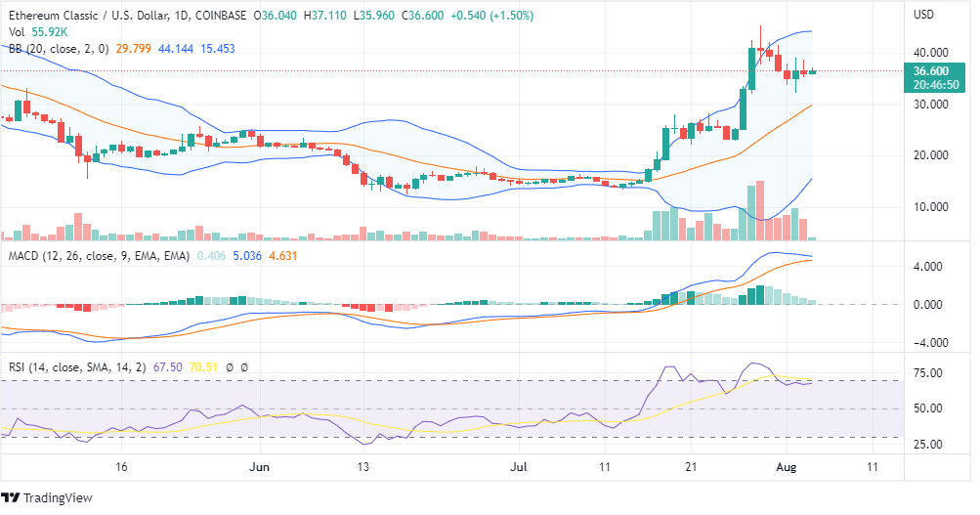
Task: Click the TradingView logo
Action: click(52, 497)
